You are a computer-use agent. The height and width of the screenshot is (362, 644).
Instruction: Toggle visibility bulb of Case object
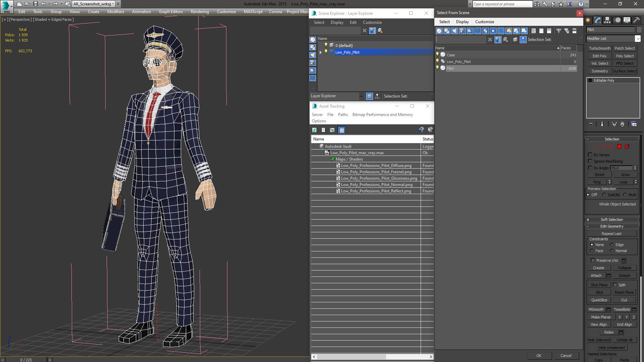click(437, 55)
